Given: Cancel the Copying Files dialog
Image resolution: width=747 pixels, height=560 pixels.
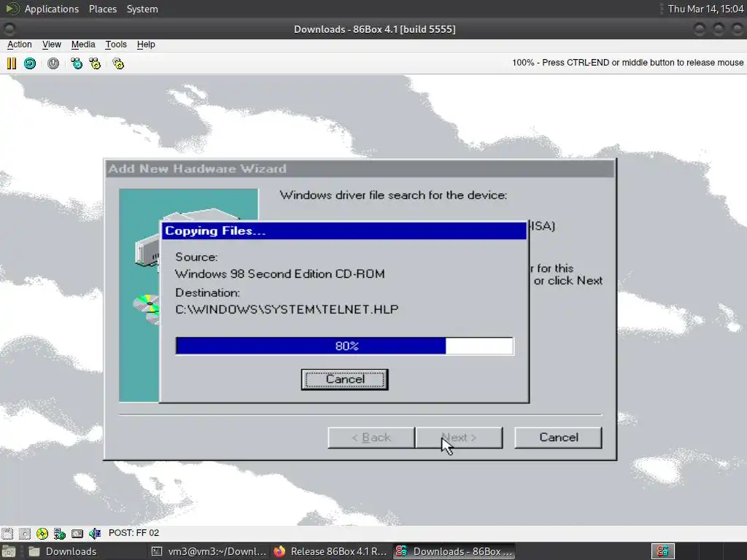Looking at the screenshot, I should point(344,379).
